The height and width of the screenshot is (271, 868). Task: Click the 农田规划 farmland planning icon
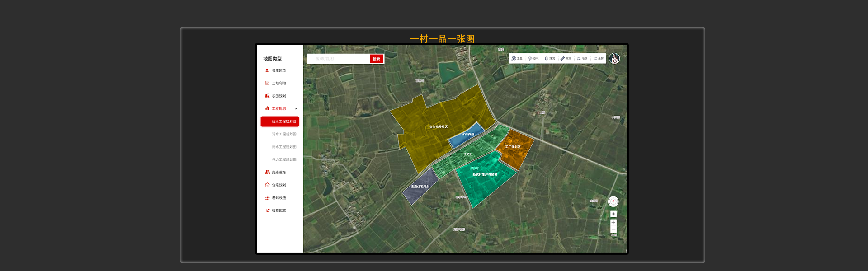coord(267,96)
